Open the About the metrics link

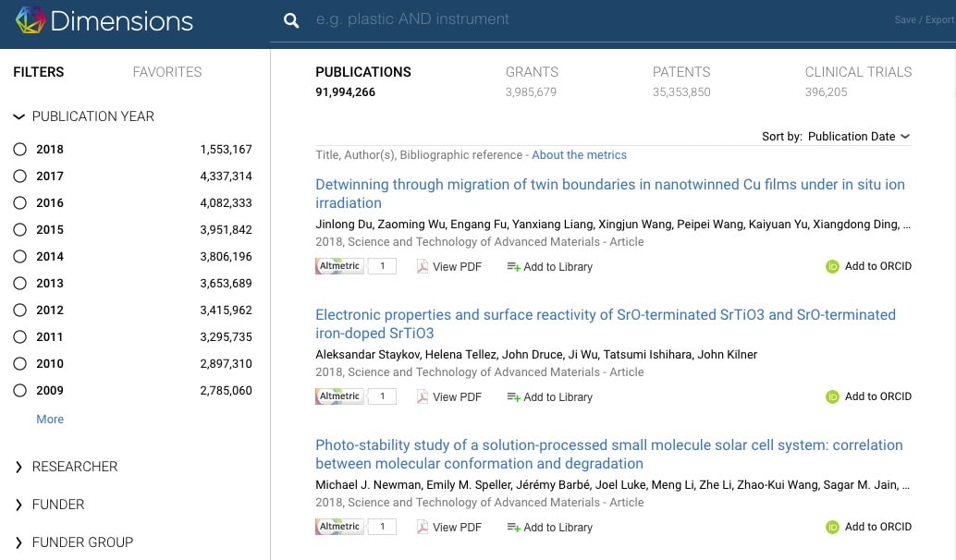click(579, 155)
